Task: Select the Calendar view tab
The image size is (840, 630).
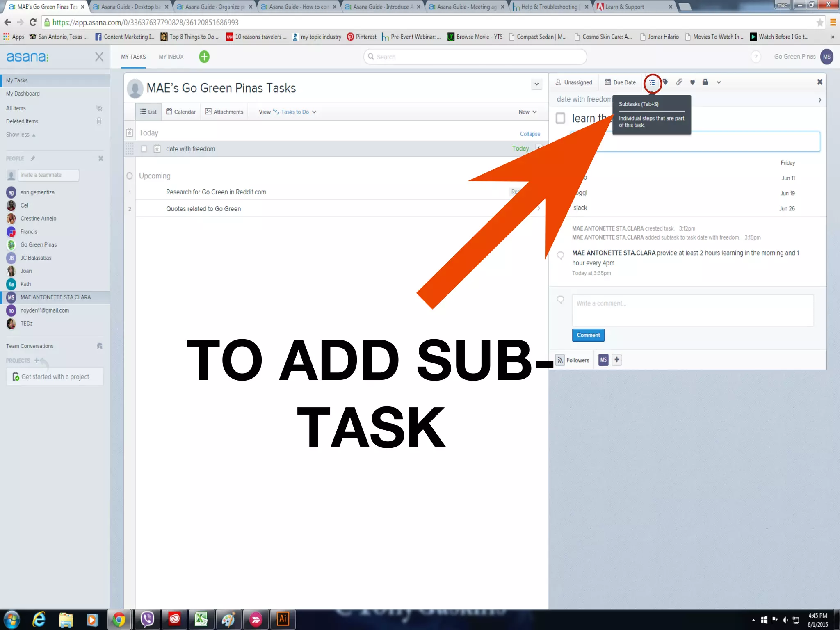Action: pyautogui.click(x=181, y=112)
